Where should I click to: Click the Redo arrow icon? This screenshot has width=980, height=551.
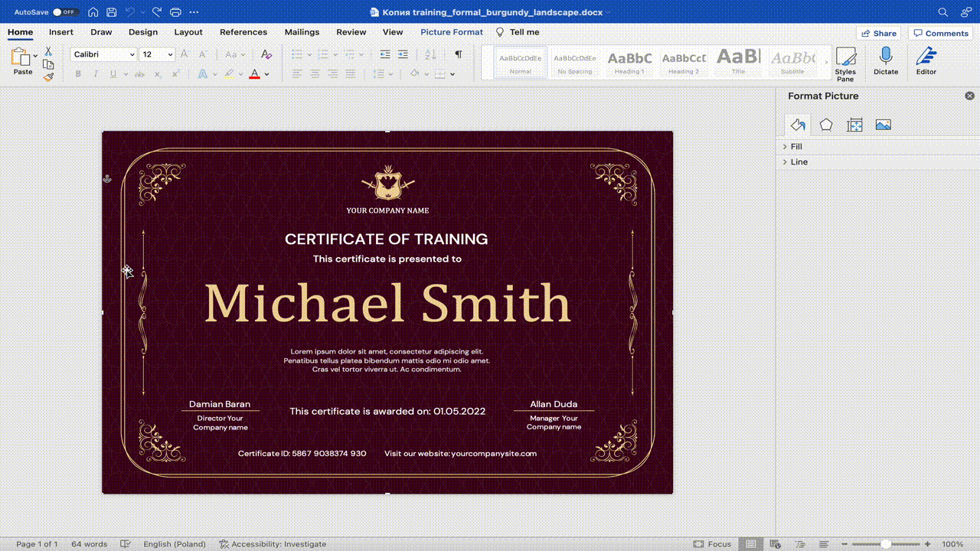[x=157, y=12]
